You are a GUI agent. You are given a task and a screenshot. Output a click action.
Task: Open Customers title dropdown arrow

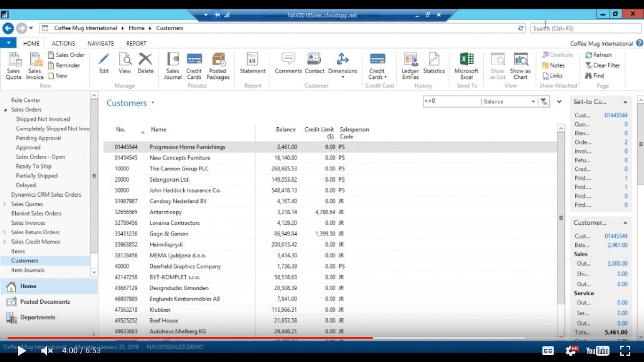coord(153,103)
